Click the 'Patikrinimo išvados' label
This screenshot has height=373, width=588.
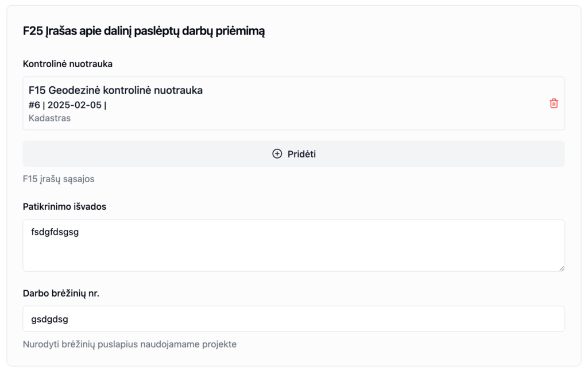(64, 206)
